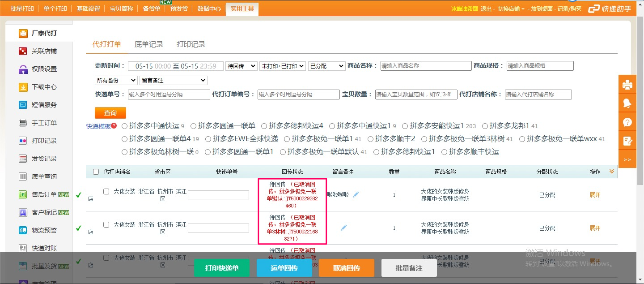Go to 下载中心 using its download icon

23,87
